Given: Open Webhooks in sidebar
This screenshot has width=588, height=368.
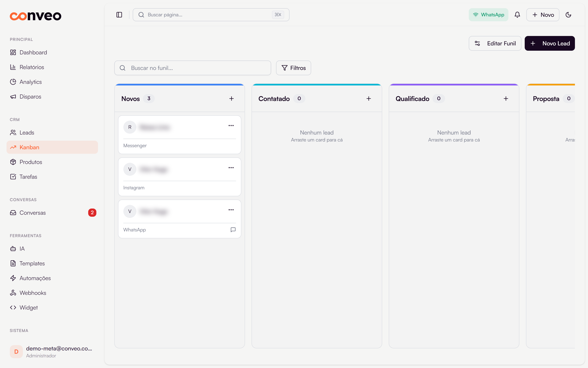Looking at the screenshot, I should coord(52,293).
